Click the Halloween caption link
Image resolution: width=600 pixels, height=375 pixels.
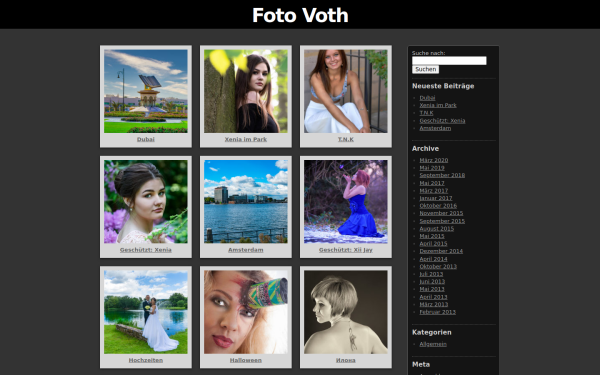coord(246,360)
